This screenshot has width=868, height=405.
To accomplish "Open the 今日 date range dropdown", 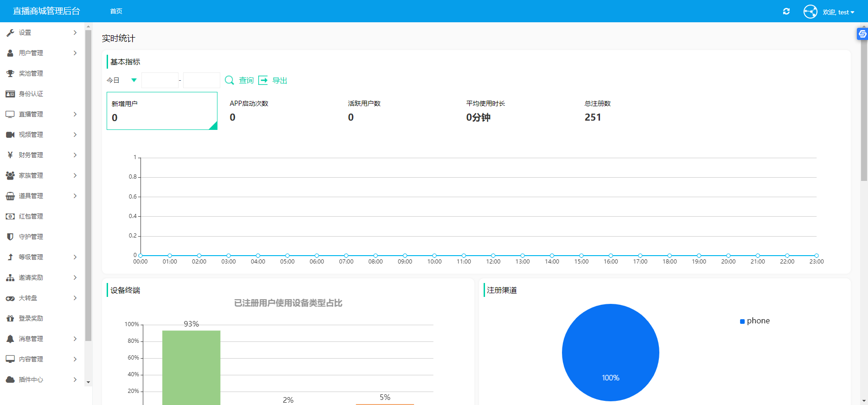I will pyautogui.click(x=122, y=80).
